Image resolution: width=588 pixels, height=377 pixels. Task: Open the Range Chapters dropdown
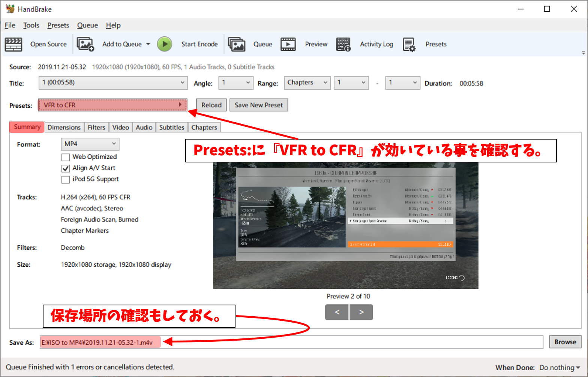tap(307, 83)
